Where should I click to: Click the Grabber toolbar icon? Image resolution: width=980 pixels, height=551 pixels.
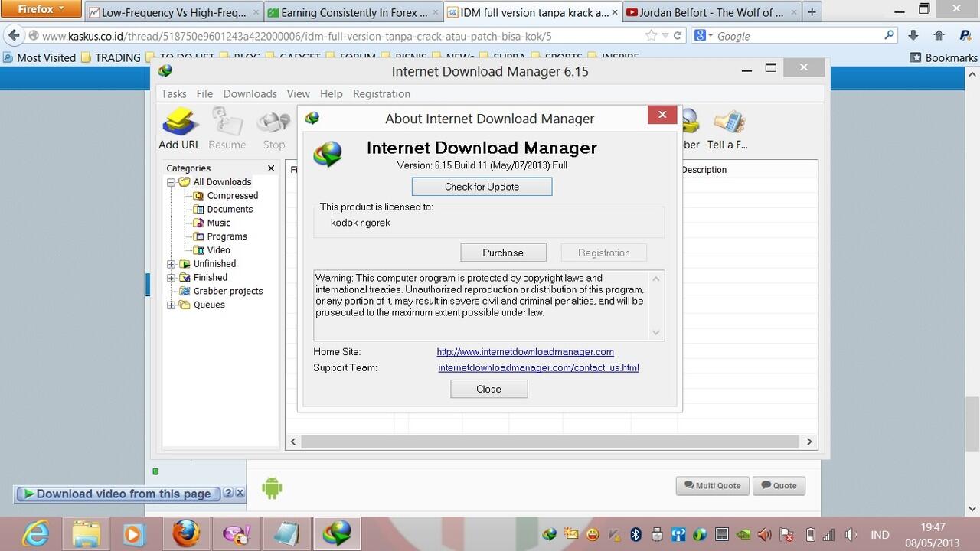pyautogui.click(x=690, y=122)
